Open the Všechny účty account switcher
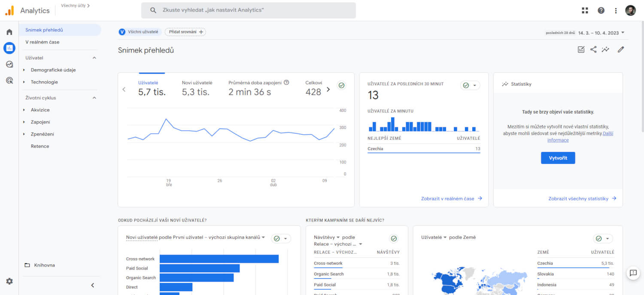 [x=76, y=6]
